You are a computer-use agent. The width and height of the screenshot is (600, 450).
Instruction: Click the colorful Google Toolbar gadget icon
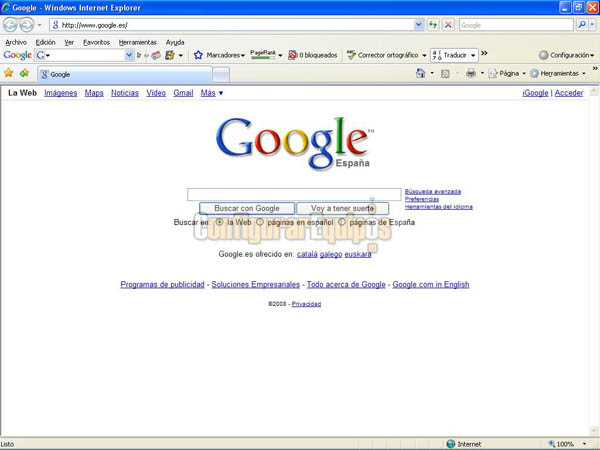coord(170,55)
